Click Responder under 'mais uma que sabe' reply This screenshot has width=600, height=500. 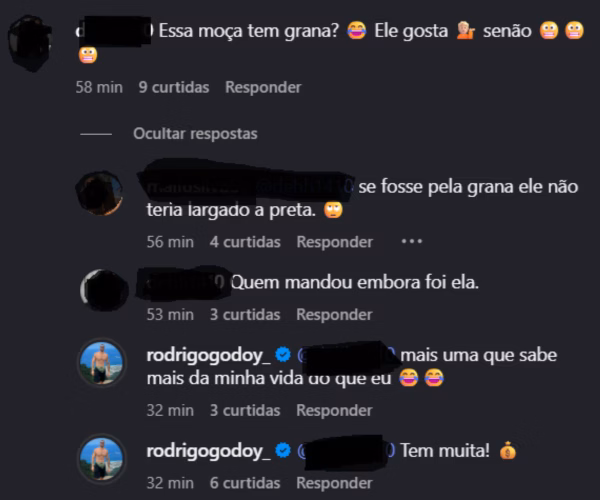click(x=334, y=410)
